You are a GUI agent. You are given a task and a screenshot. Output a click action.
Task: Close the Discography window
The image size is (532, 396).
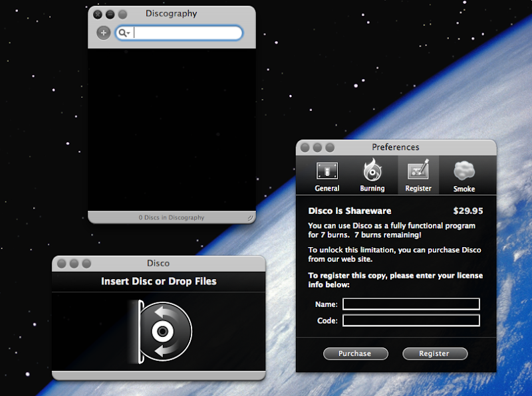pos(98,14)
